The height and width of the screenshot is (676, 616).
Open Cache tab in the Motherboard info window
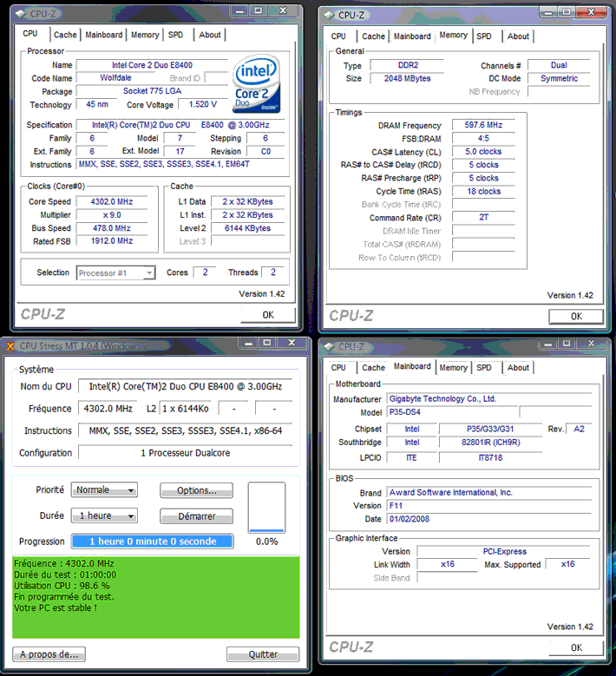tap(374, 368)
